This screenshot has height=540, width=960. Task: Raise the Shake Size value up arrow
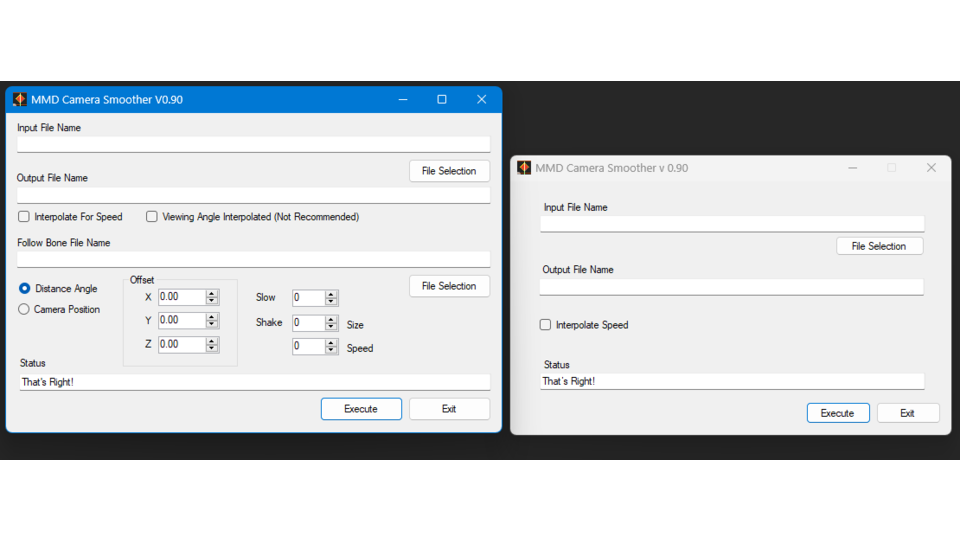tap(331, 319)
